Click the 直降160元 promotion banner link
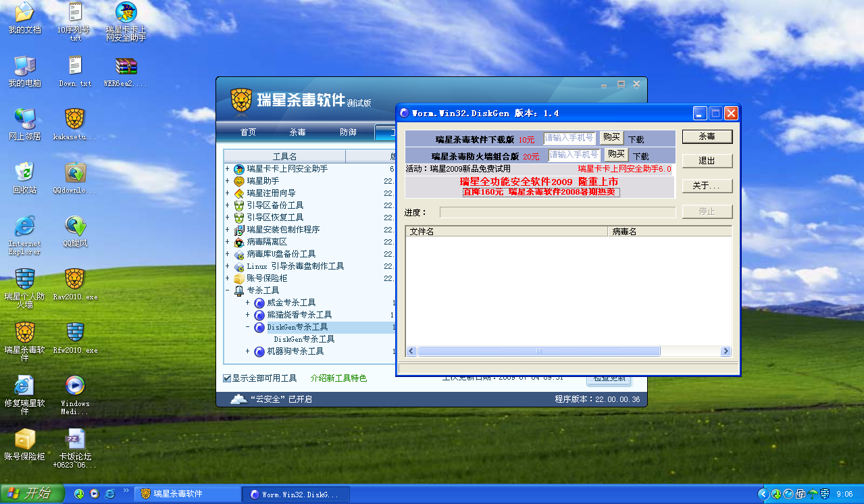This screenshot has height=504, width=864. 540,192
